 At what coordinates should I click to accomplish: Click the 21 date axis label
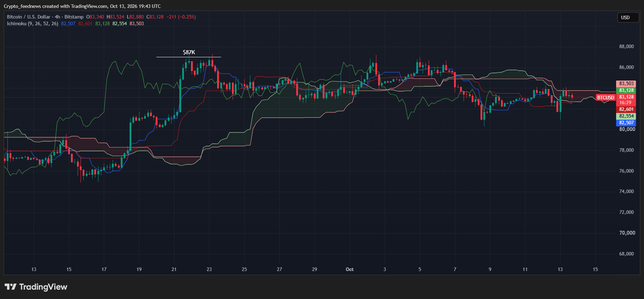click(174, 269)
